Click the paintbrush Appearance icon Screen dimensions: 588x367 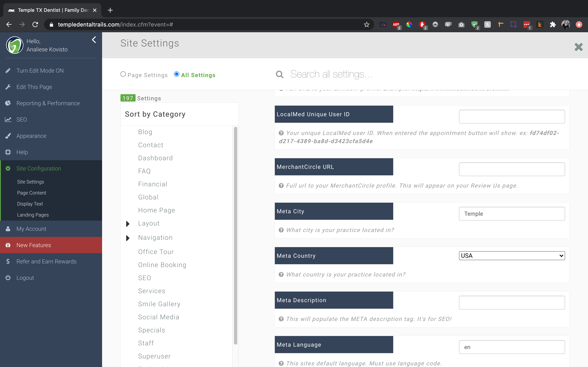point(8,136)
